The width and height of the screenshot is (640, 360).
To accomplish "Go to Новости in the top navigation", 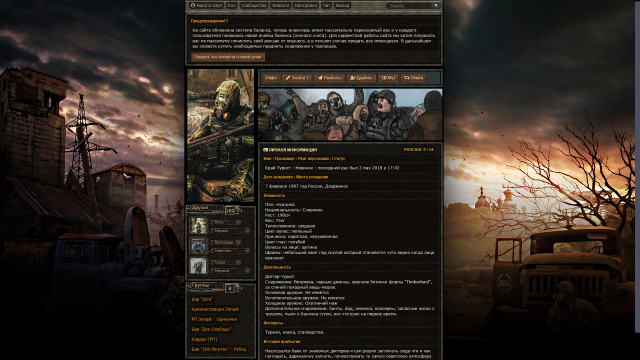I will [280, 6].
